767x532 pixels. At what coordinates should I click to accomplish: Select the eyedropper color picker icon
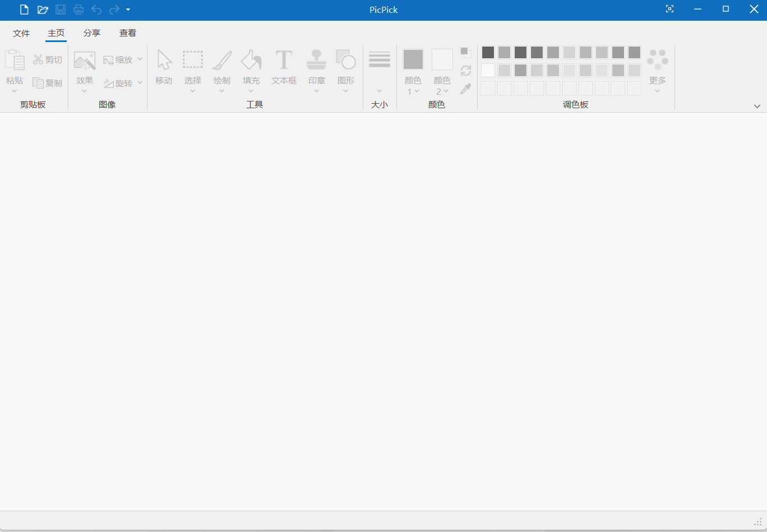465,89
